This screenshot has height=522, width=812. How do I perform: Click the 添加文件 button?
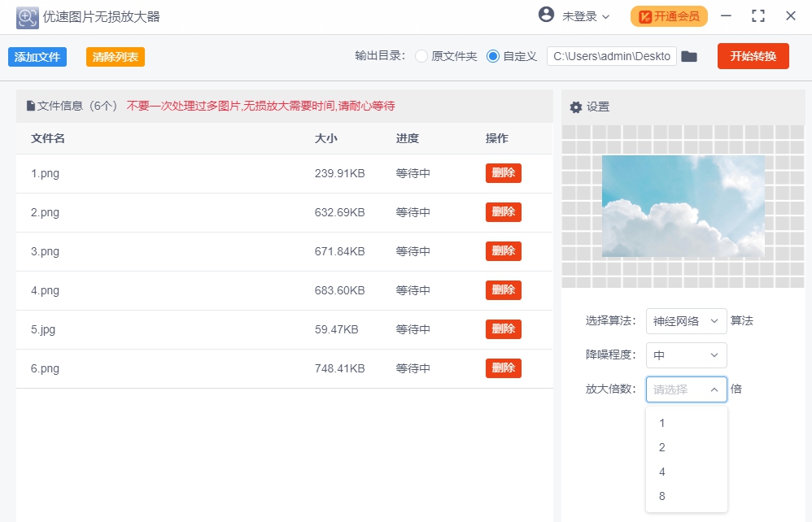pyautogui.click(x=37, y=56)
